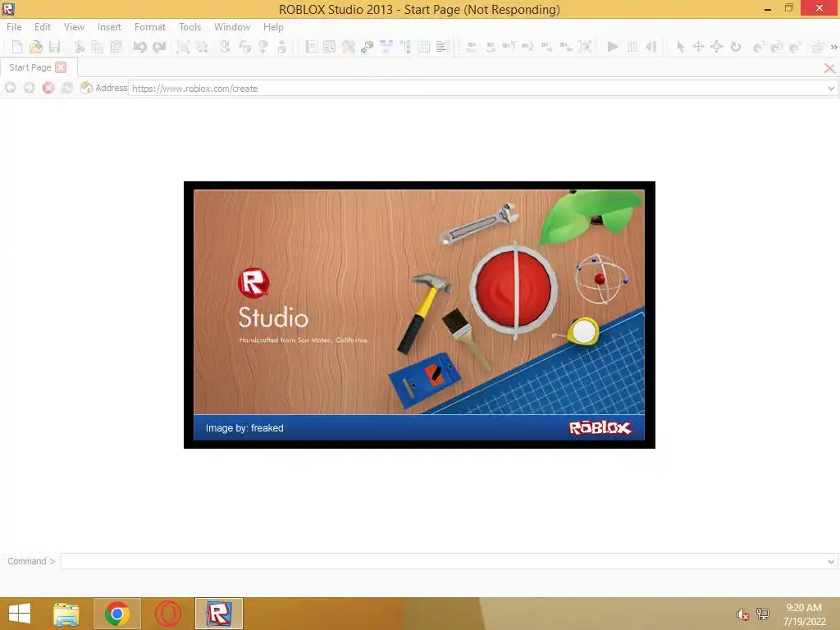Click the Paste clipboard icon
The width and height of the screenshot is (840, 630).
tap(116, 47)
